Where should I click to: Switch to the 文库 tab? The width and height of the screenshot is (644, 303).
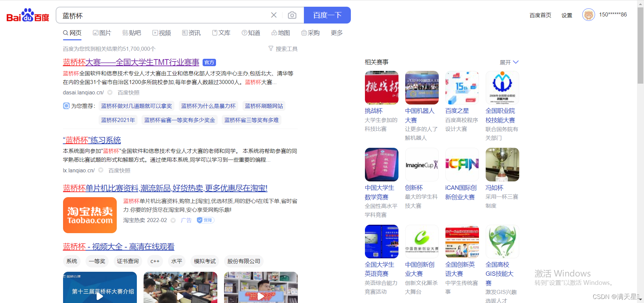click(x=221, y=33)
